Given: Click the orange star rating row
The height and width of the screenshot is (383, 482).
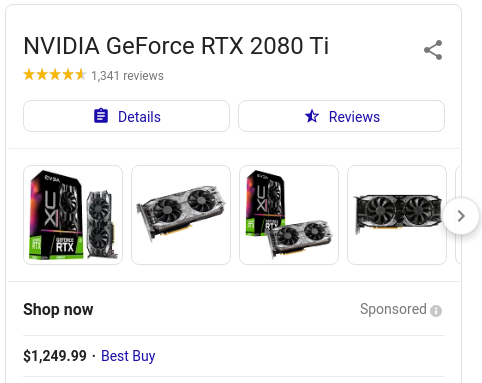Looking at the screenshot, I should point(55,75).
